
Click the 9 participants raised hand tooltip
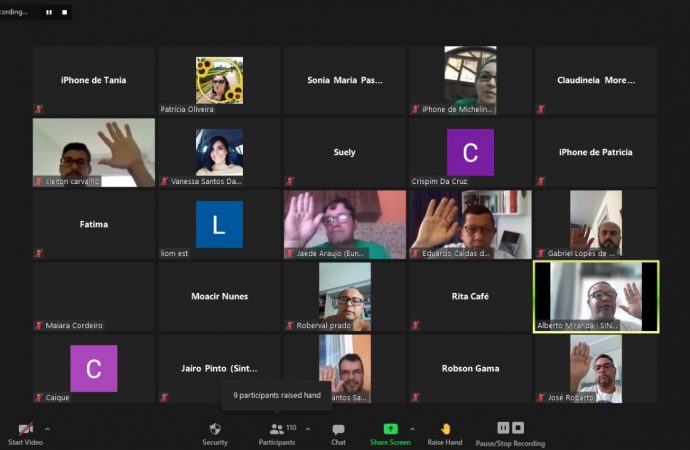click(277, 395)
